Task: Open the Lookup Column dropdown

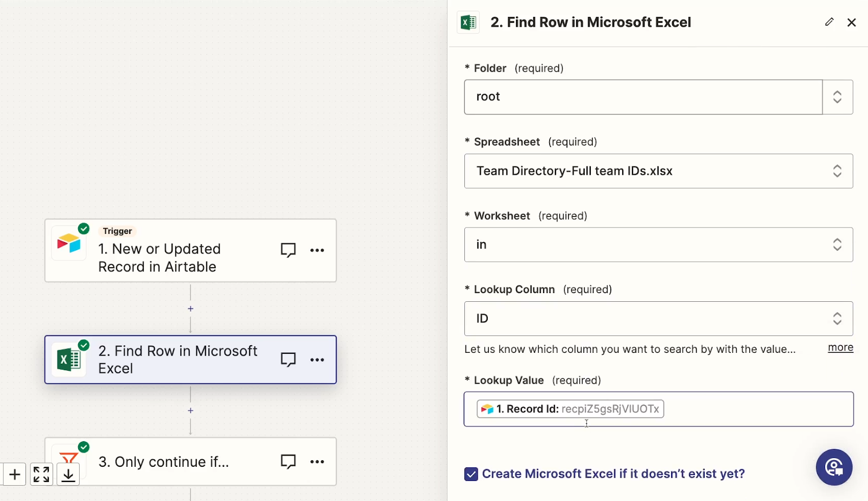Action: pyautogui.click(x=659, y=319)
